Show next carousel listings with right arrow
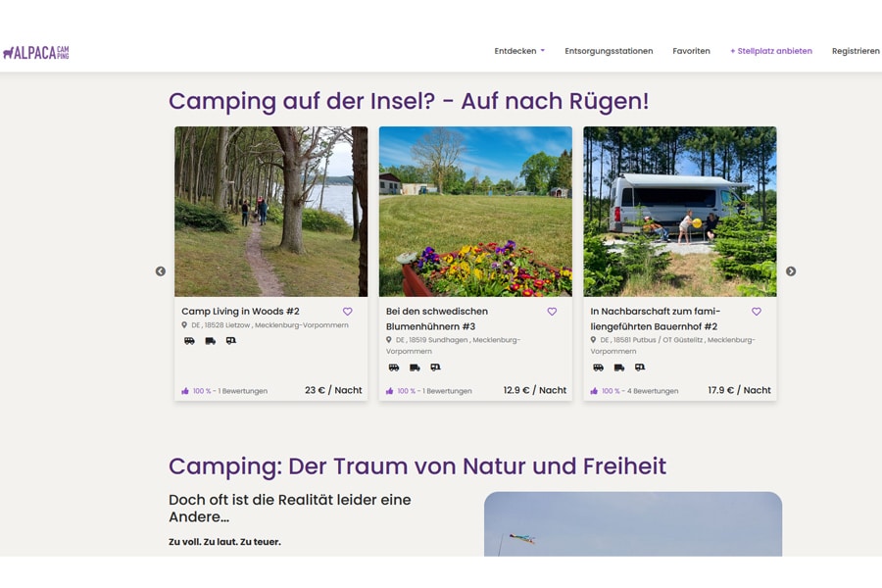882x588 pixels. click(791, 271)
